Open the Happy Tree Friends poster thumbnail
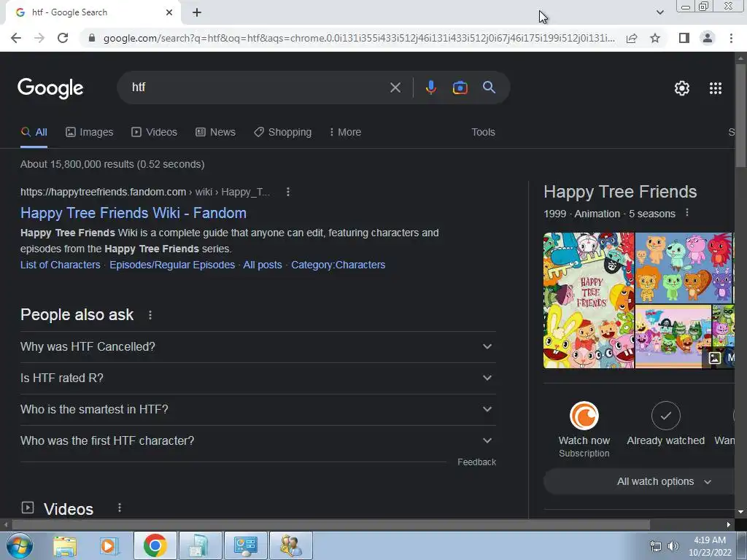This screenshot has width=747, height=560. [x=589, y=300]
